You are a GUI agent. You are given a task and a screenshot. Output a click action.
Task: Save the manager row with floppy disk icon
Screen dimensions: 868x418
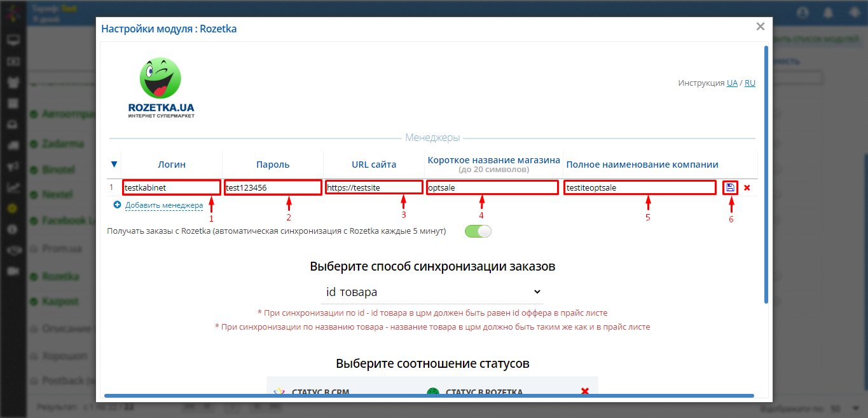[730, 187]
